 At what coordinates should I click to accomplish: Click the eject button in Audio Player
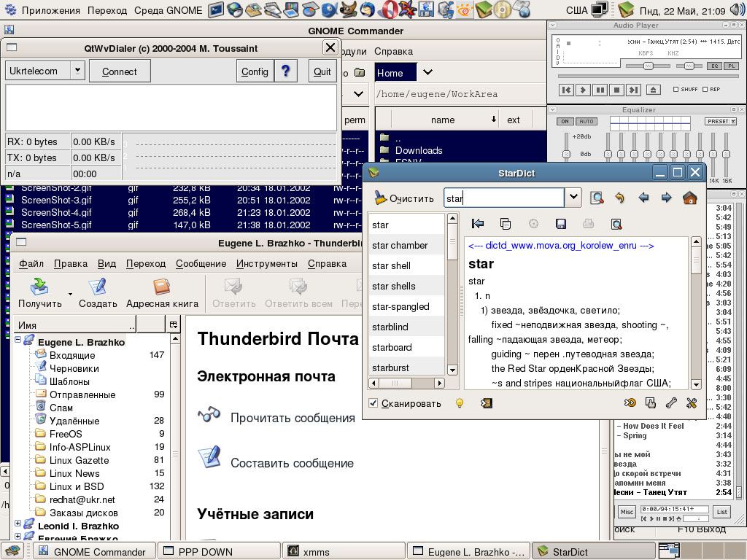pos(653,90)
